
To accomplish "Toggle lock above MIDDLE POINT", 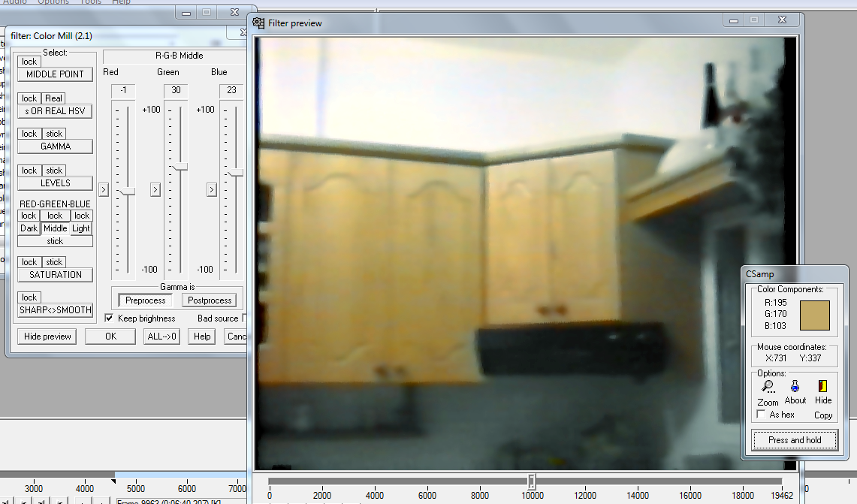I will point(29,62).
